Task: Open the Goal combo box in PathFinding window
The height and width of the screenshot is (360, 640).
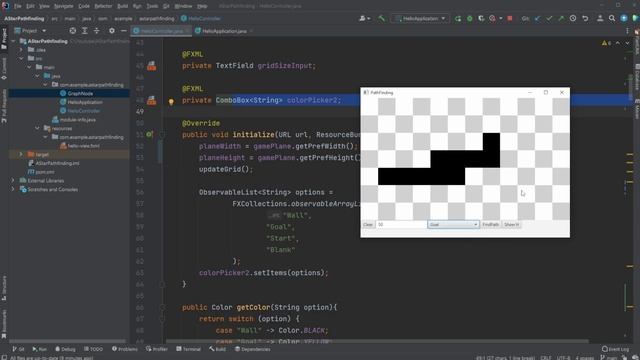Action: [x=453, y=224]
